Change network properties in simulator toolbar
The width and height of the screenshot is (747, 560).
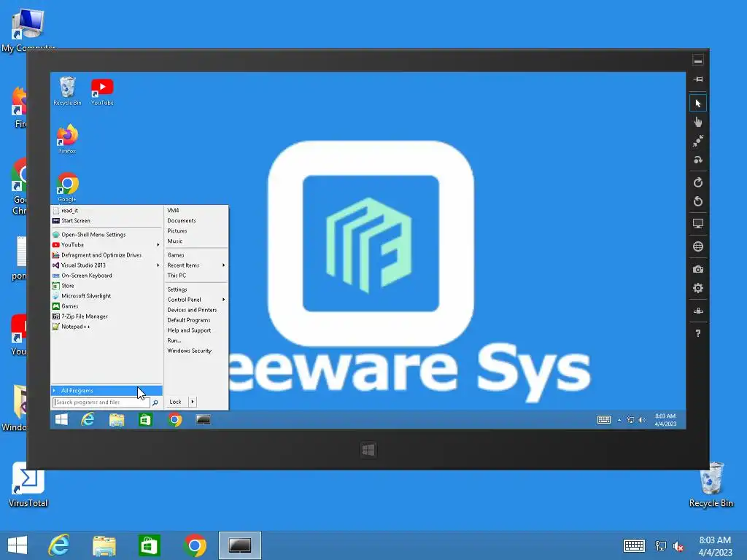(x=698, y=311)
